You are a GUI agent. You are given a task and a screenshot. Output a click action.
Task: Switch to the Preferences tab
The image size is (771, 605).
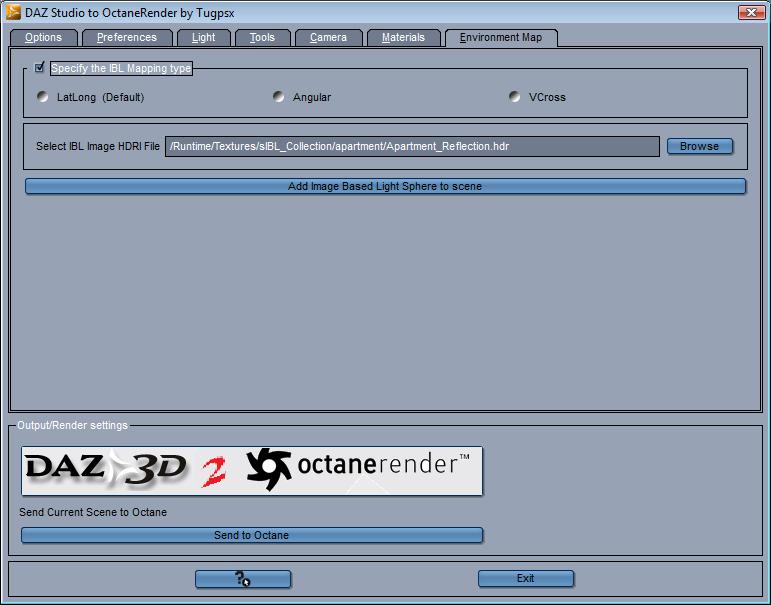coord(127,38)
